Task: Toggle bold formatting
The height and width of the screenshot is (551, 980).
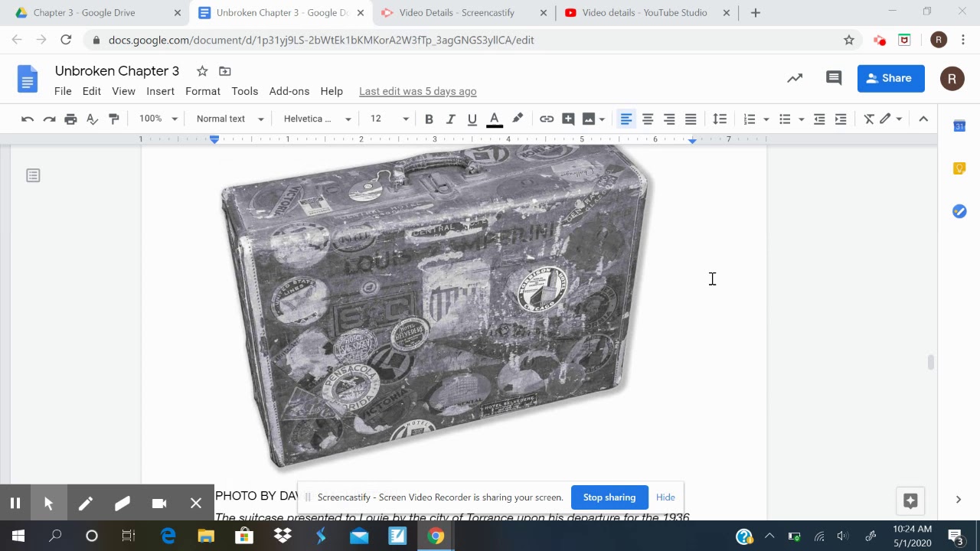Action: [x=429, y=119]
